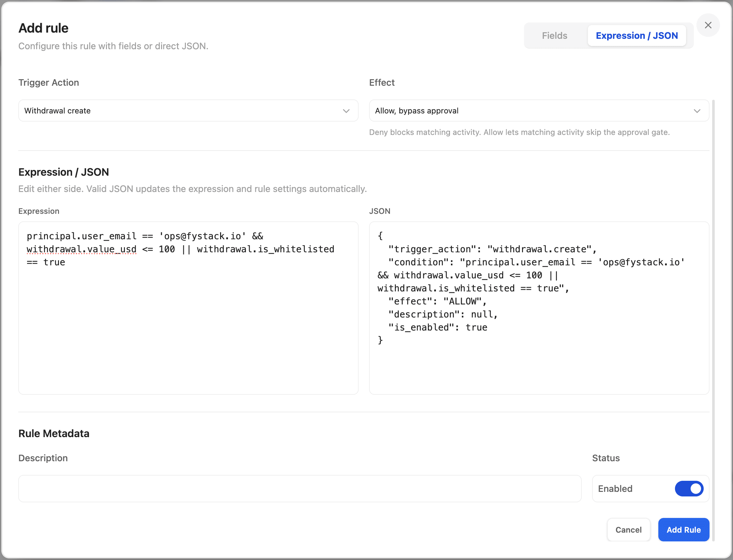
Task: Click the "Rule Metadata" section heading
Action: coord(54,433)
